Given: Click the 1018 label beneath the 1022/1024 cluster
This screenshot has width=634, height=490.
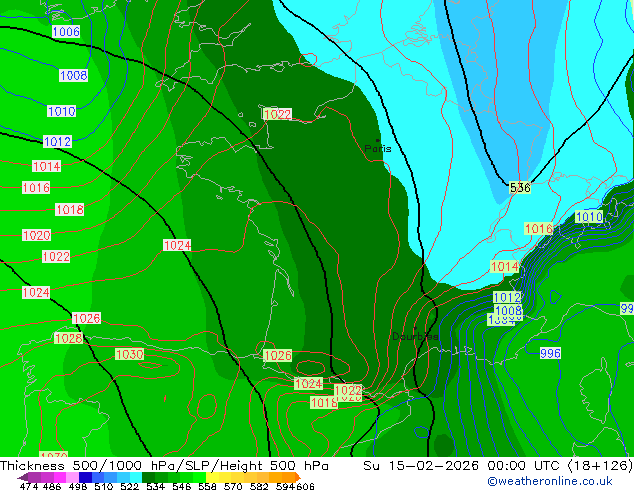Looking at the screenshot, I should (x=324, y=403).
